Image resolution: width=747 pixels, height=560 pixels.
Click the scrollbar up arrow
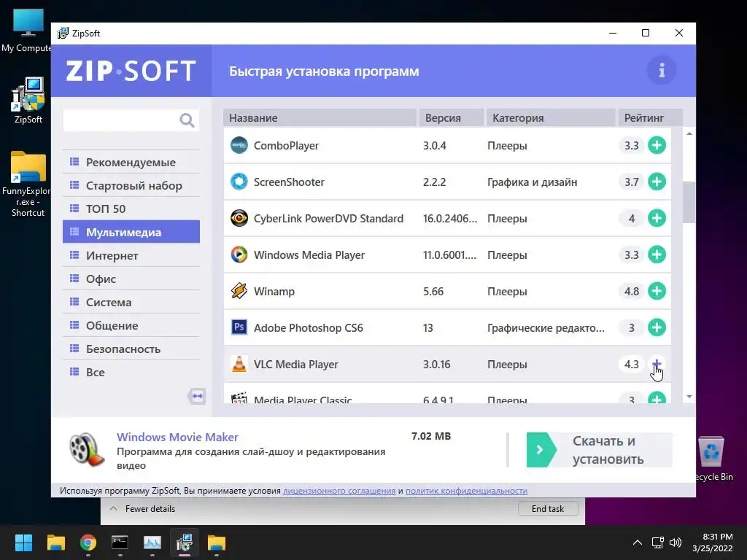(689, 134)
